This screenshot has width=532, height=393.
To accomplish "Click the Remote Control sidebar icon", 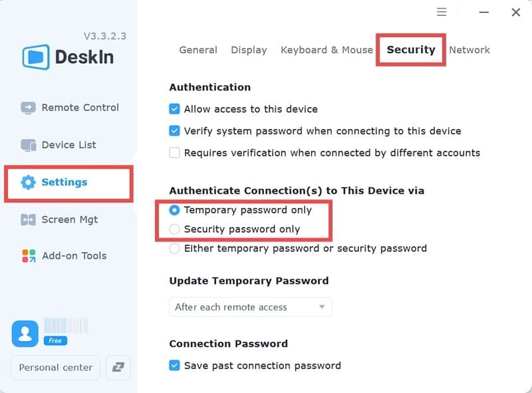I will pos(28,108).
